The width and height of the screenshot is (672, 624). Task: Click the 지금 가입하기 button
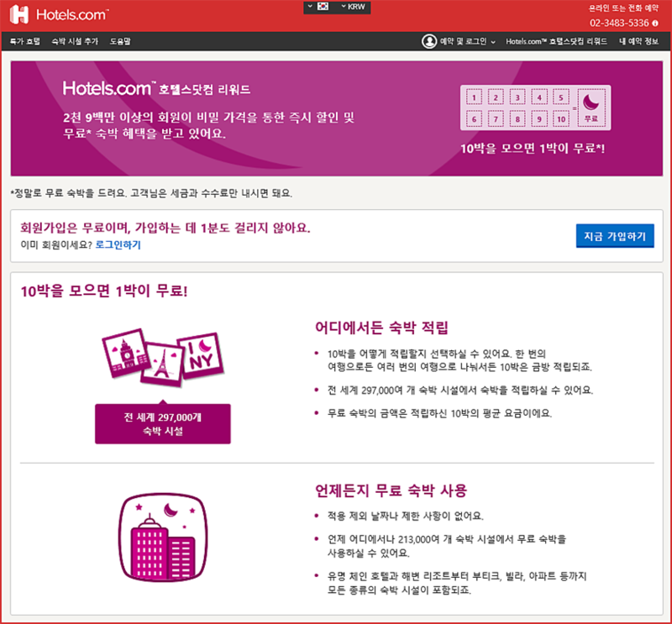615,236
